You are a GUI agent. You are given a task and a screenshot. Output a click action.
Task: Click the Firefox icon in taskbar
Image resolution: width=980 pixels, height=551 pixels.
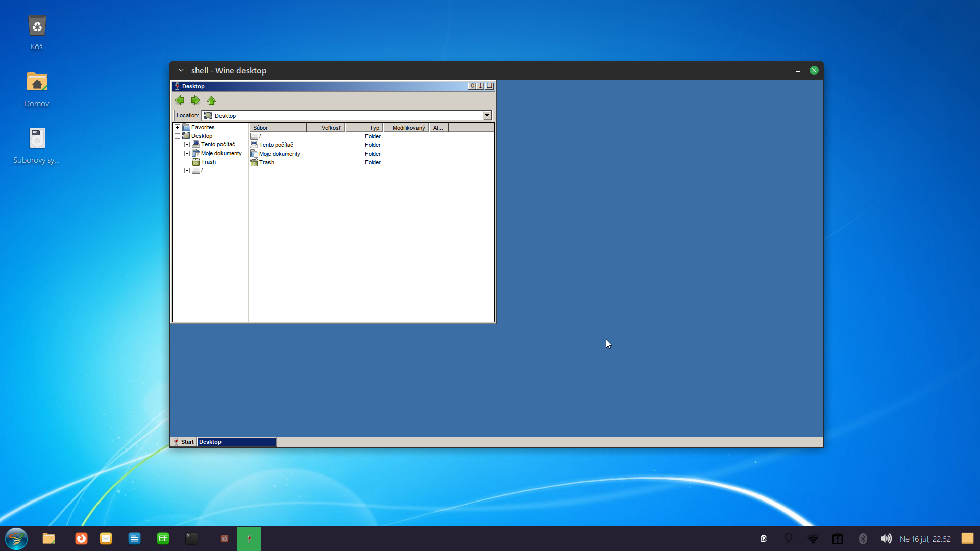pos(81,539)
